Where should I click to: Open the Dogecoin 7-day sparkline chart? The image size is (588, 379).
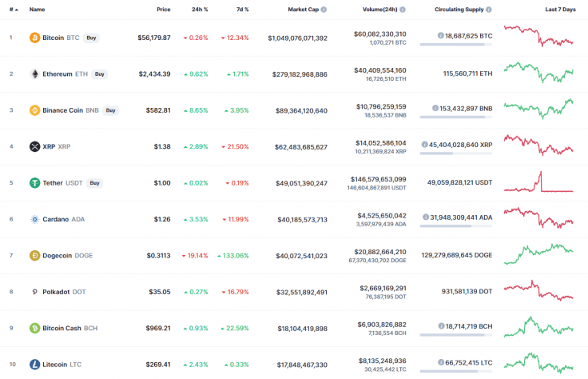[538, 253]
